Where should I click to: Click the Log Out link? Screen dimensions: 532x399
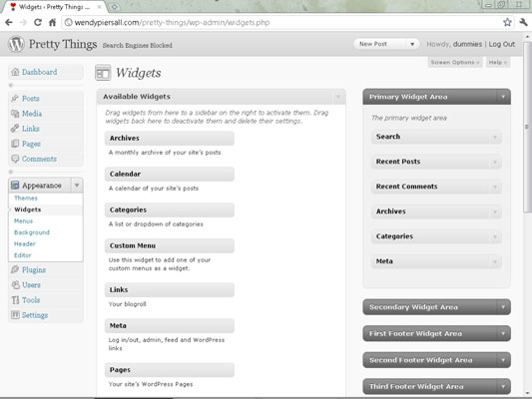click(x=502, y=44)
